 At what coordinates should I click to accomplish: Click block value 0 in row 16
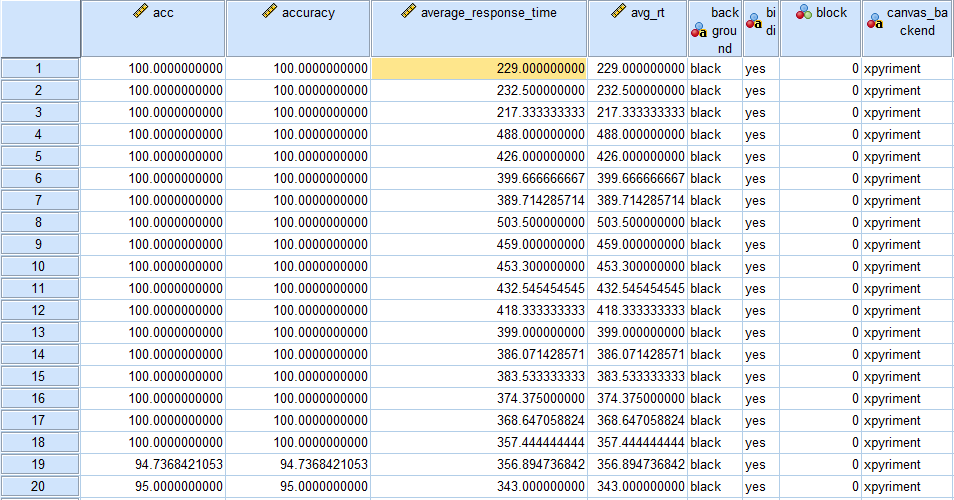tap(821, 398)
